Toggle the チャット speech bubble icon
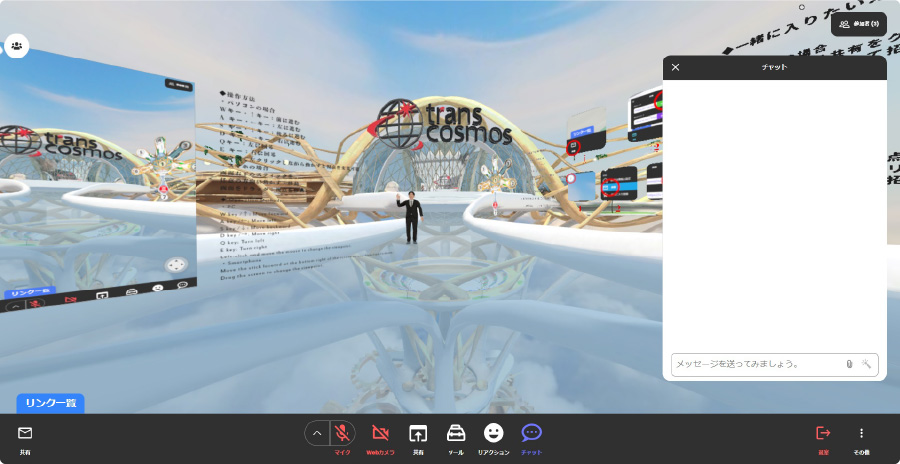 [x=532, y=433]
